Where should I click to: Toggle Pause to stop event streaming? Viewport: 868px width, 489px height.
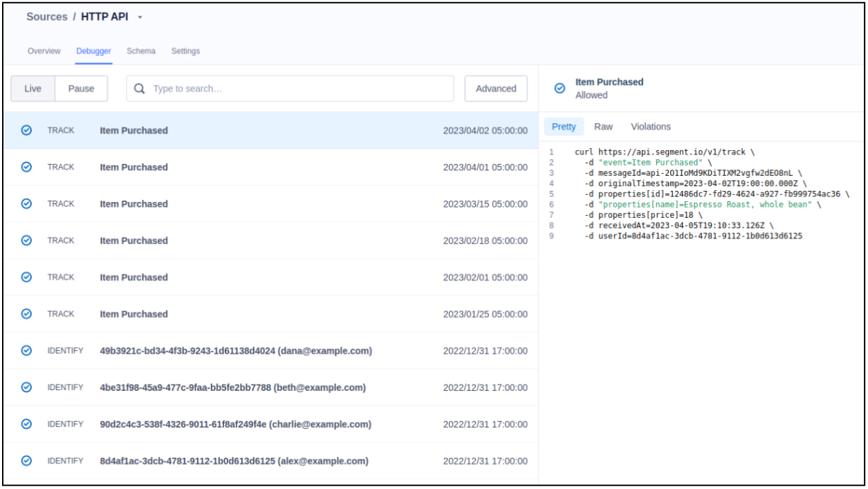pyautogui.click(x=80, y=89)
